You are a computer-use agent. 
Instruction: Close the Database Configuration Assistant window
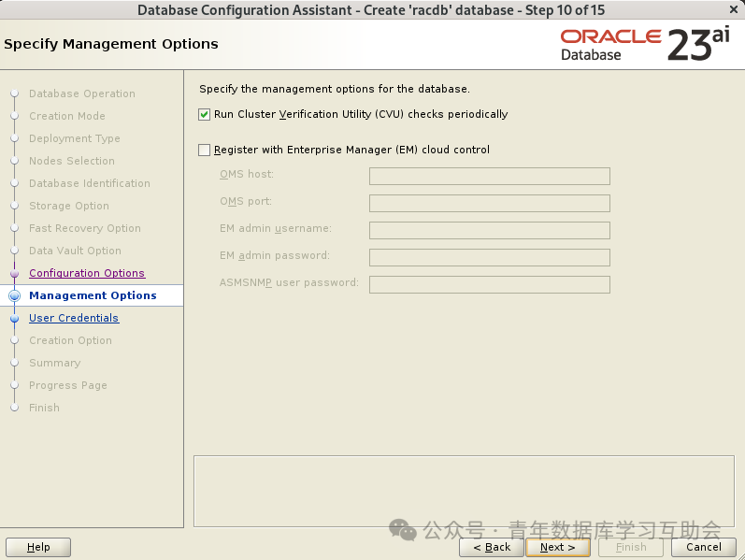click(x=734, y=9)
